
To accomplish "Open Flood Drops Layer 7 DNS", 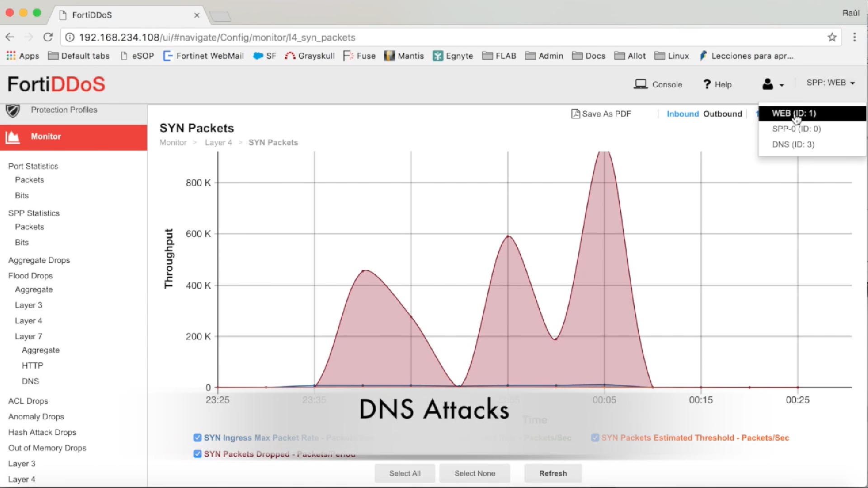I will tap(30, 381).
